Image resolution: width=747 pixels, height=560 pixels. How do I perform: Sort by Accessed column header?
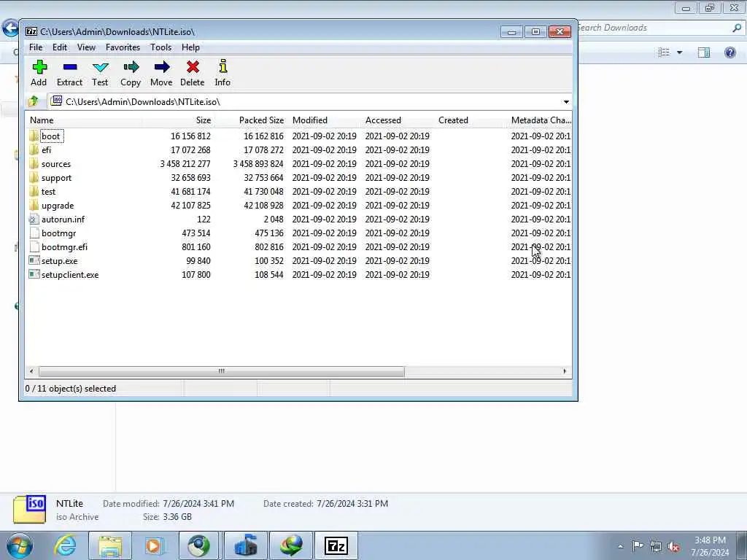[398, 120]
